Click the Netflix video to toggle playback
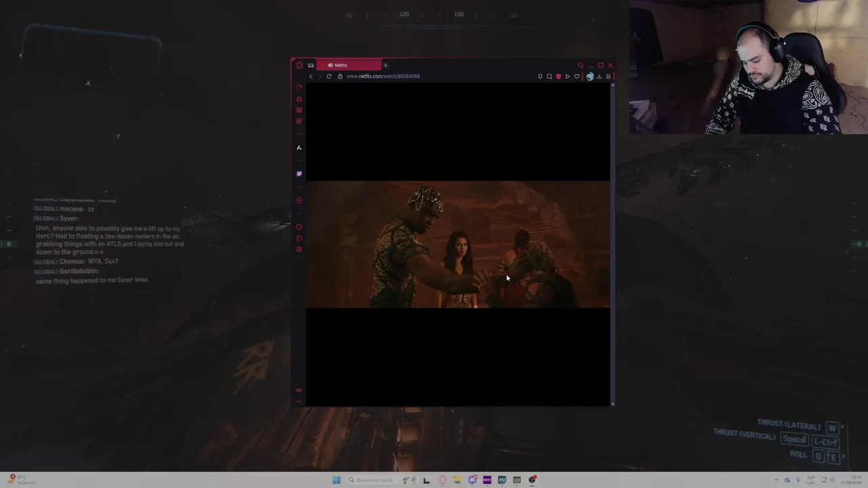The height and width of the screenshot is (488, 868). (x=458, y=244)
